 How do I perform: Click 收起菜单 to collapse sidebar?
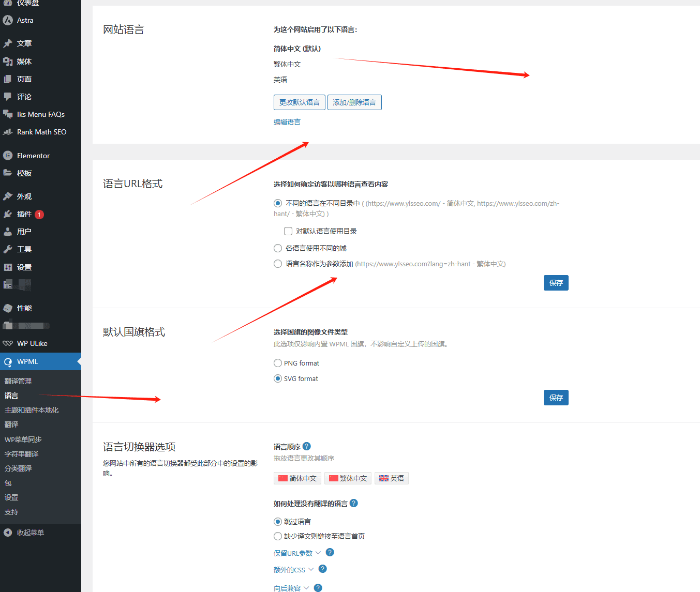coord(31,533)
